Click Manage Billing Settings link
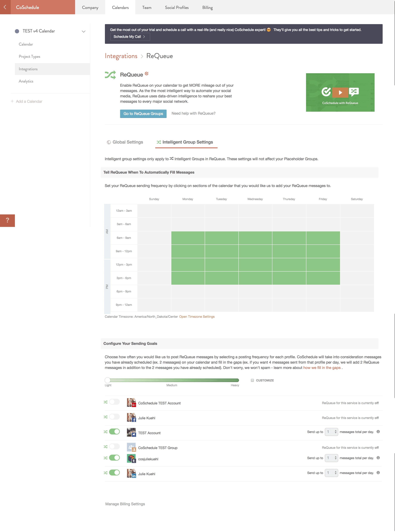 click(x=125, y=504)
